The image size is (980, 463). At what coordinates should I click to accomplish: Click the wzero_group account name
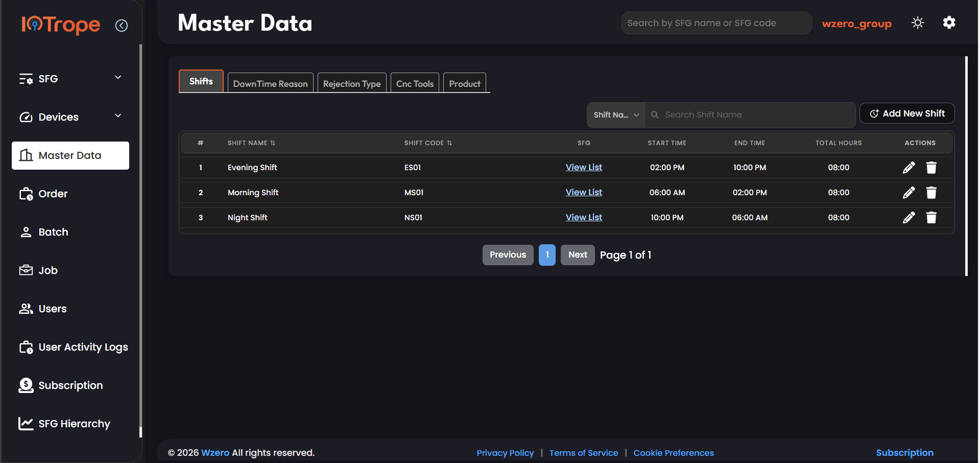click(x=856, y=24)
